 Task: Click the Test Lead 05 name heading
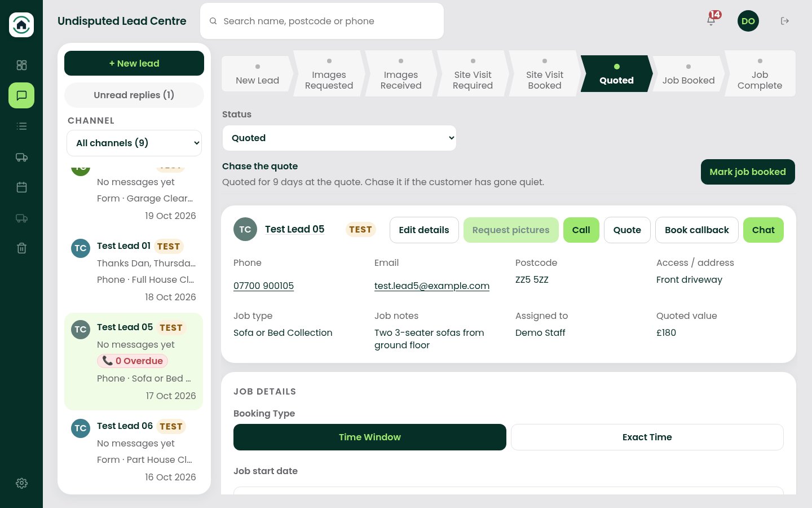tap(295, 229)
